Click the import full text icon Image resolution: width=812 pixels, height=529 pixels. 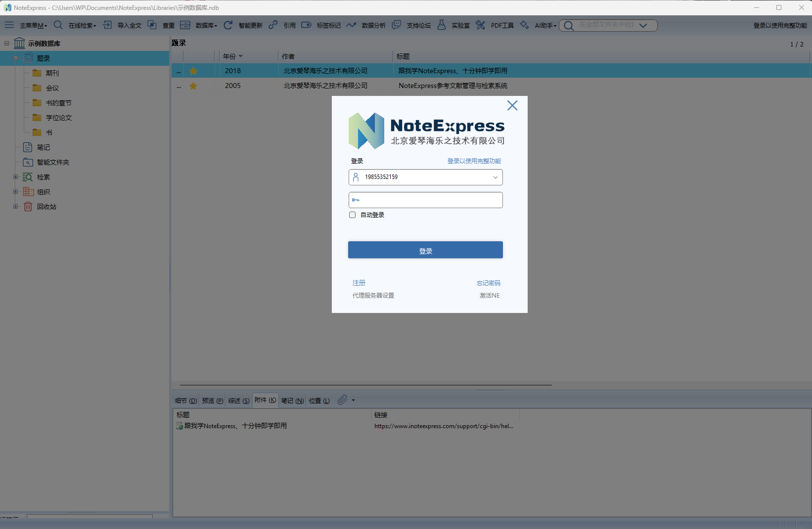point(107,25)
